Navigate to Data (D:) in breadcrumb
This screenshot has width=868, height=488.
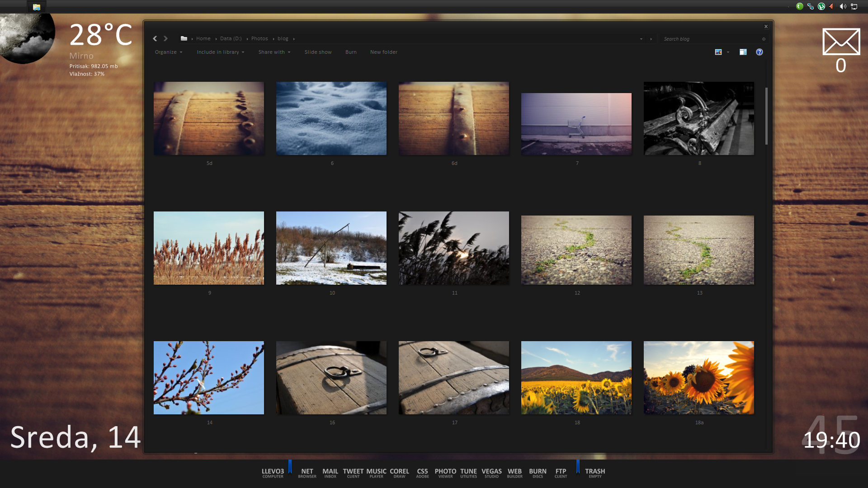[231, 38]
